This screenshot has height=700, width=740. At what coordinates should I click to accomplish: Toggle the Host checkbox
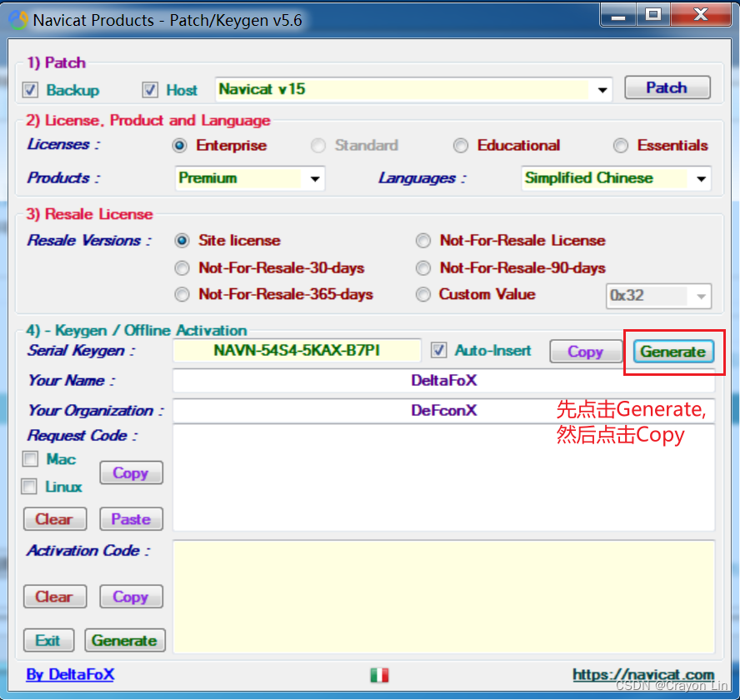[x=150, y=90]
